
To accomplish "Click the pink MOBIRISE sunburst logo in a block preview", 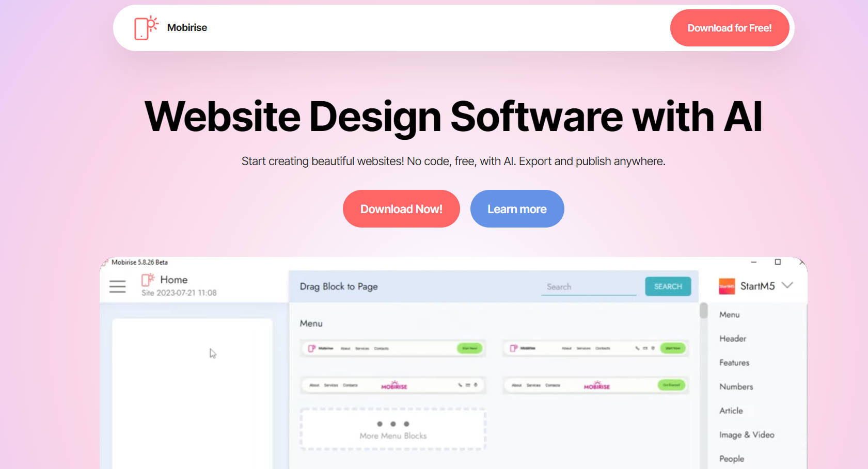I will pos(394,385).
